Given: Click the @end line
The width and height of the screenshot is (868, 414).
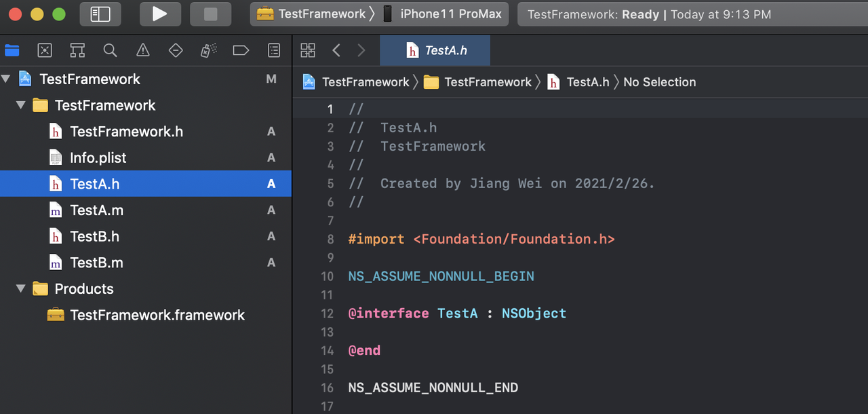Looking at the screenshot, I should point(364,351).
